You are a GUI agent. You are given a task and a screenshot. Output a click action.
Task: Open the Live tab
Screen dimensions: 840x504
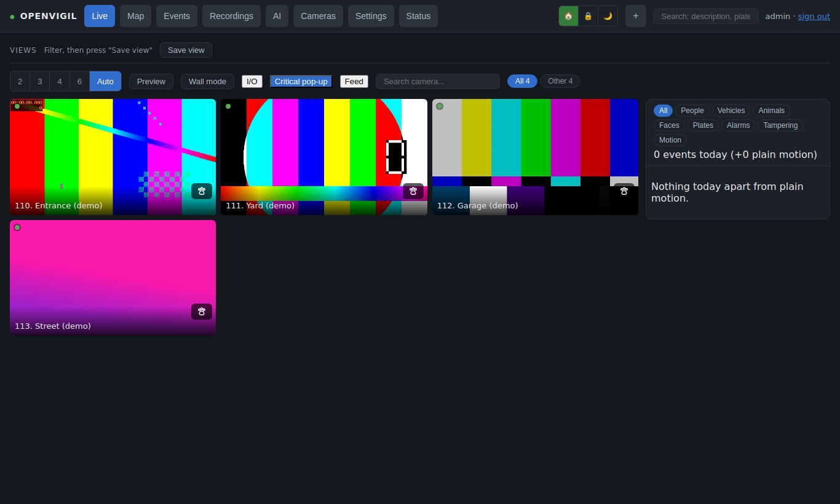100,16
